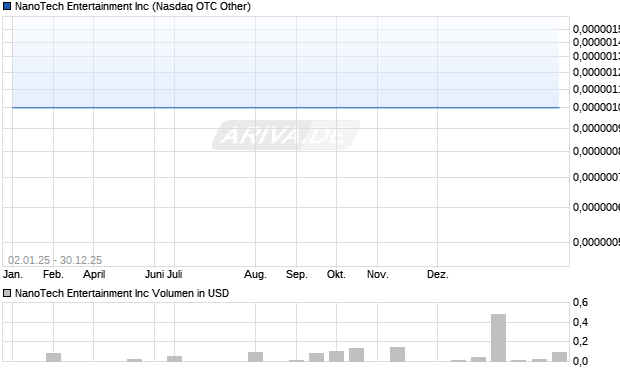Screen dimensions: 620x371
Task: Click the volume axis value 0,2
Action: click(580, 341)
